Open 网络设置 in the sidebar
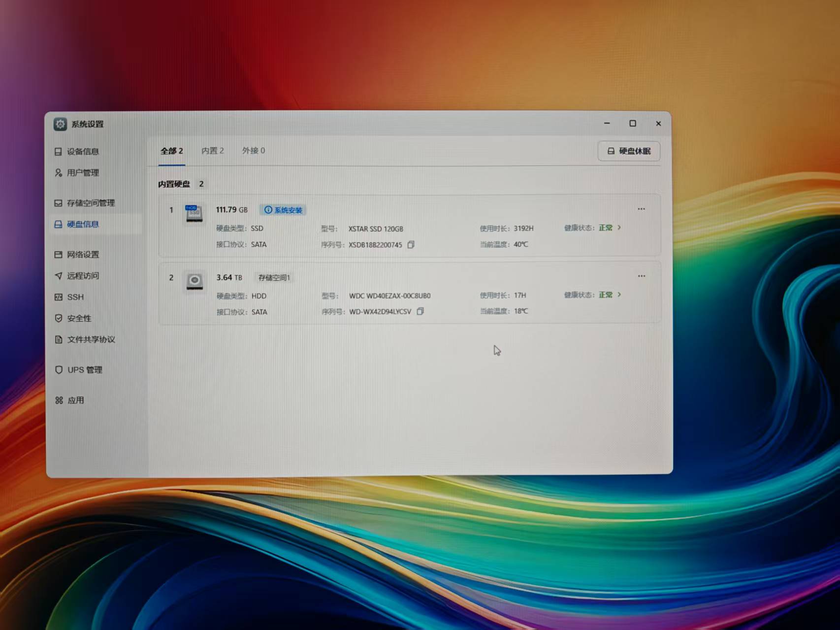 click(x=77, y=255)
